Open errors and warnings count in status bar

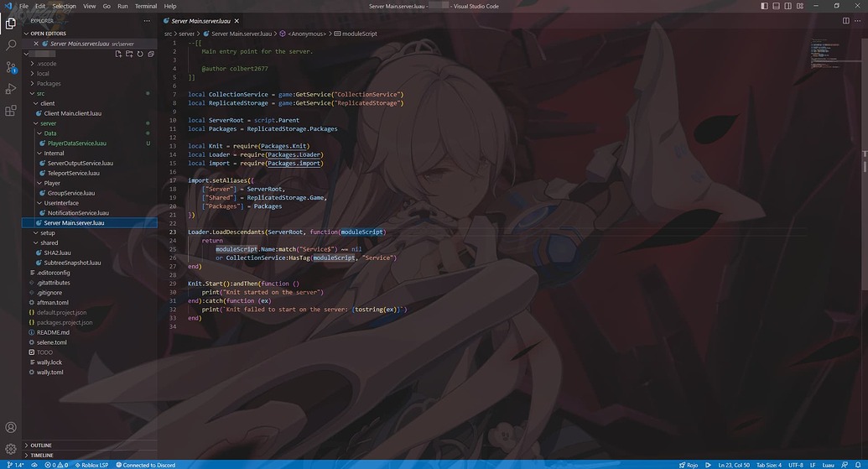point(56,465)
